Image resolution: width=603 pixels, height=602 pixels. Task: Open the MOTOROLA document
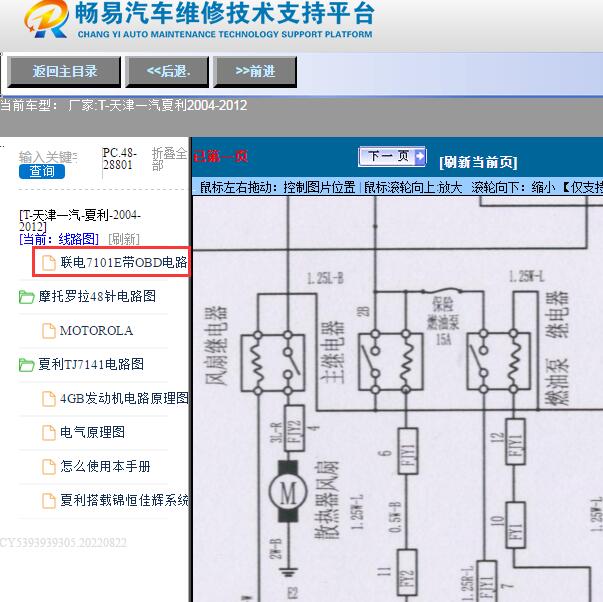pyautogui.click(x=96, y=330)
